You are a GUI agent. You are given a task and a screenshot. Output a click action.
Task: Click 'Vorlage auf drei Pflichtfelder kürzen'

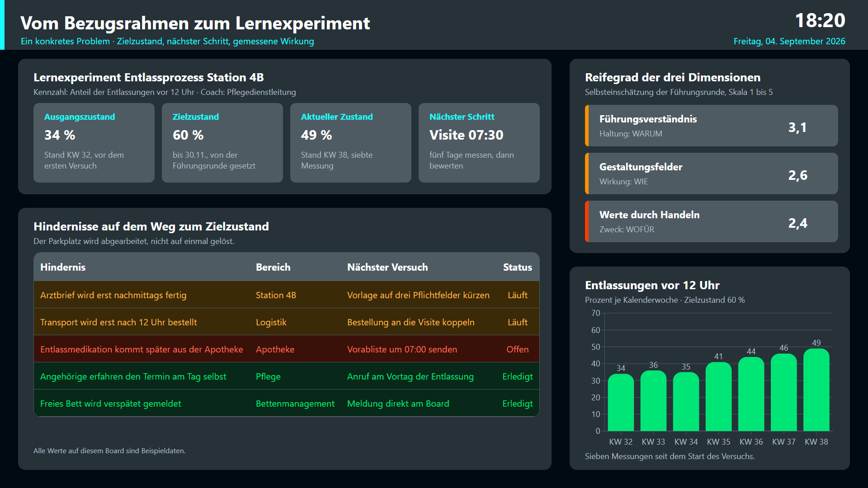(418, 295)
